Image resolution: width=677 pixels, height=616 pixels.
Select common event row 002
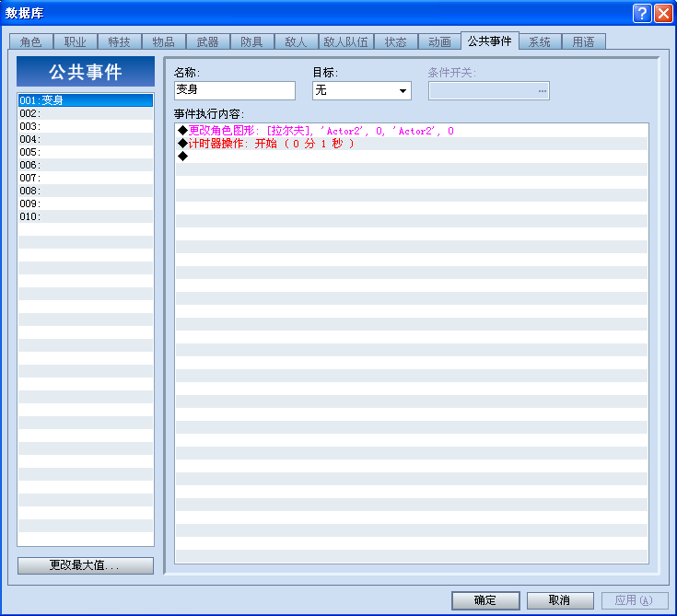click(86, 113)
